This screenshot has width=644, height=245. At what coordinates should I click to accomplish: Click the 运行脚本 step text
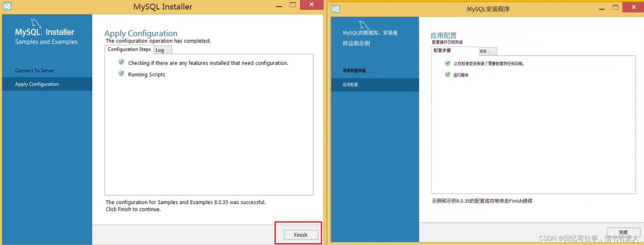[461, 75]
